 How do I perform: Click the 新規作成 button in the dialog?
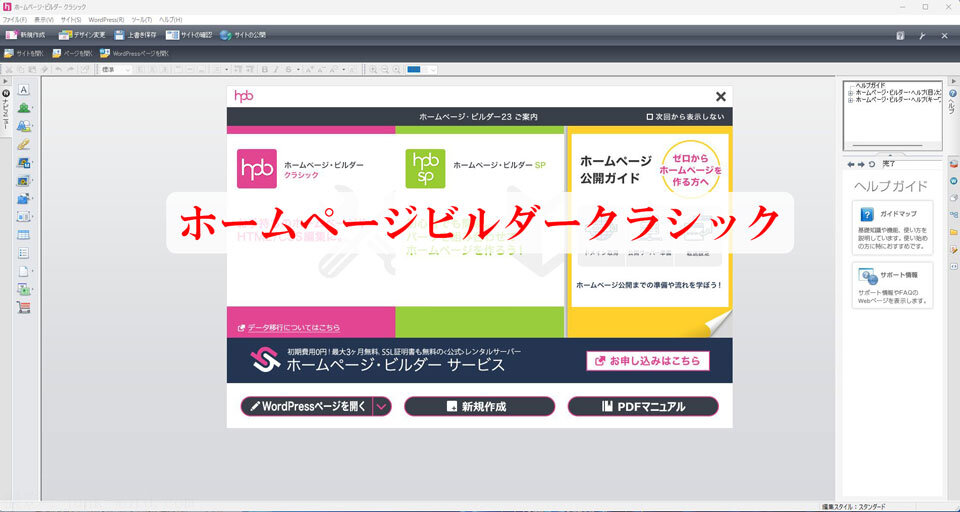pos(479,406)
